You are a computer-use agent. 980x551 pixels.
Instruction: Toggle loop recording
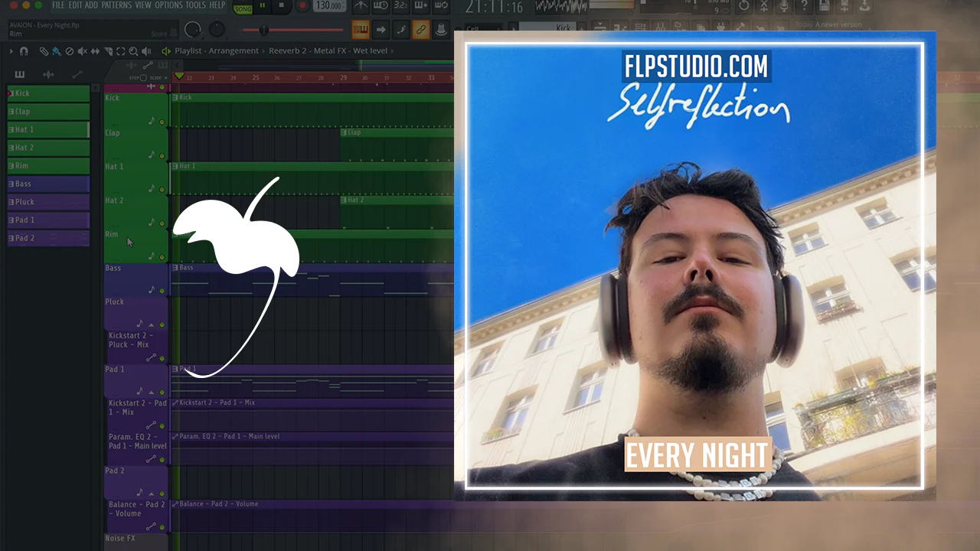tap(440, 6)
